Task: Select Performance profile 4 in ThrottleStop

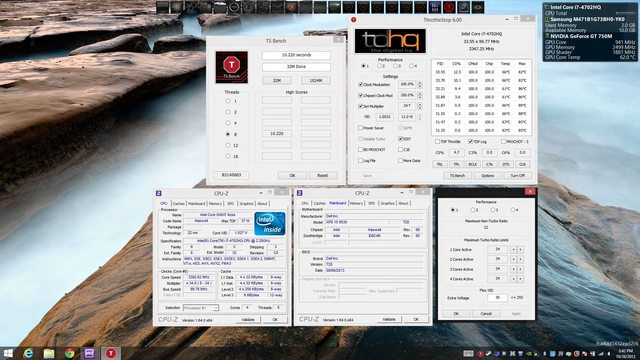Action: click(411, 66)
